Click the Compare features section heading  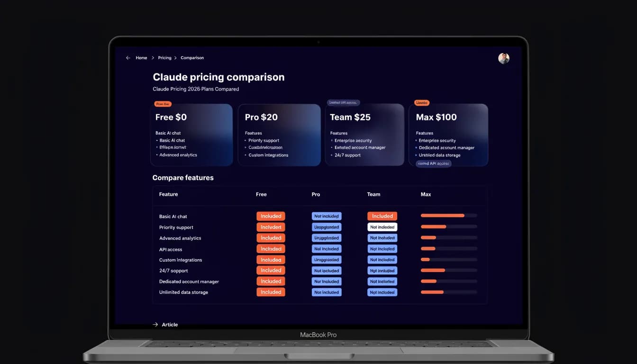pyautogui.click(x=183, y=178)
